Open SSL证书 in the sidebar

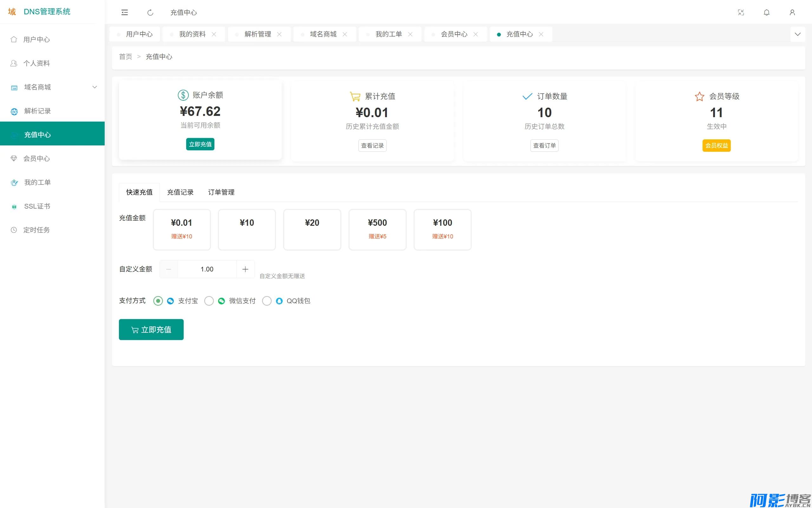[x=52, y=206]
